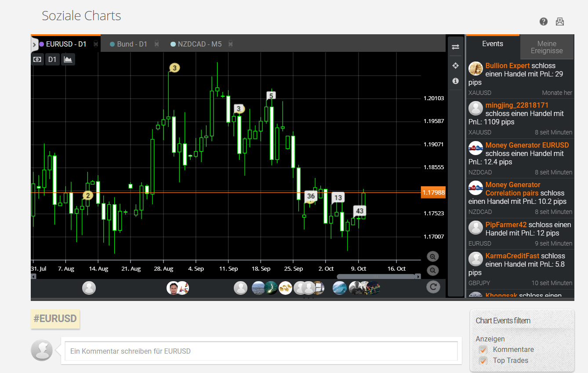Image resolution: width=588 pixels, height=373 pixels.
Task: Expand the chart tab list with the chevron
Action: click(34, 44)
